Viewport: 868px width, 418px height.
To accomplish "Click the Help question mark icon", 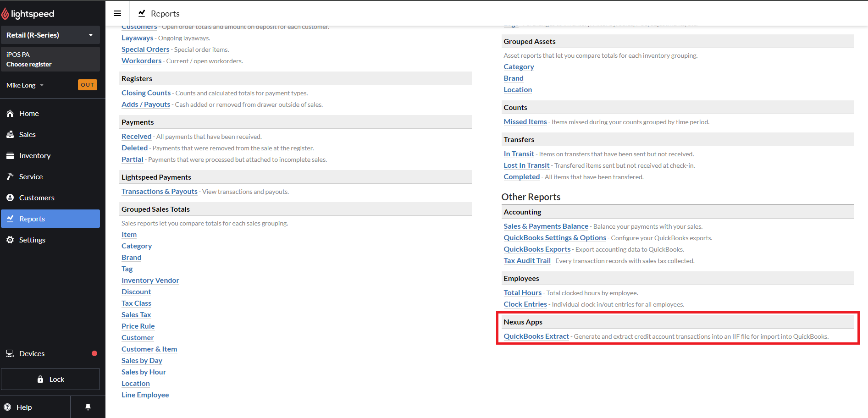I will pyautogui.click(x=7, y=407).
